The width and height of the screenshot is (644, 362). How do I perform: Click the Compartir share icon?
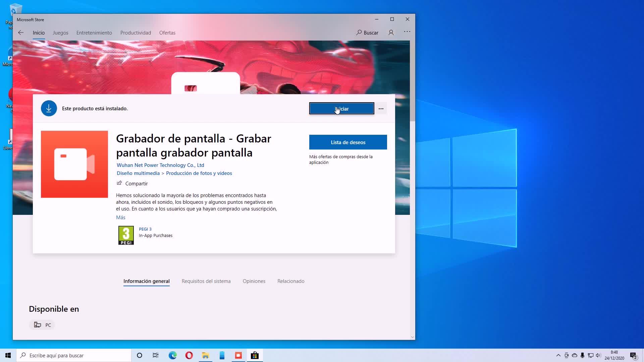click(x=119, y=183)
